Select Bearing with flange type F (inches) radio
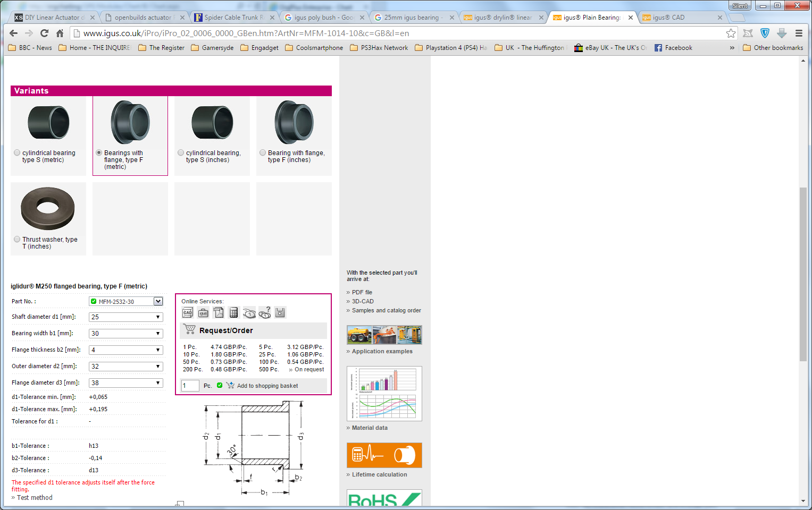 click(x=263, y=152)
